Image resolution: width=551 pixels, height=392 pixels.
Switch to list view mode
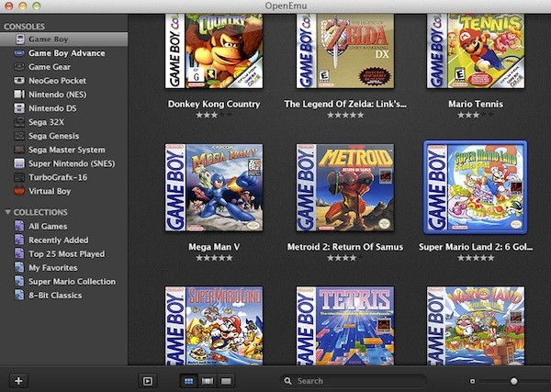(226, 381)
